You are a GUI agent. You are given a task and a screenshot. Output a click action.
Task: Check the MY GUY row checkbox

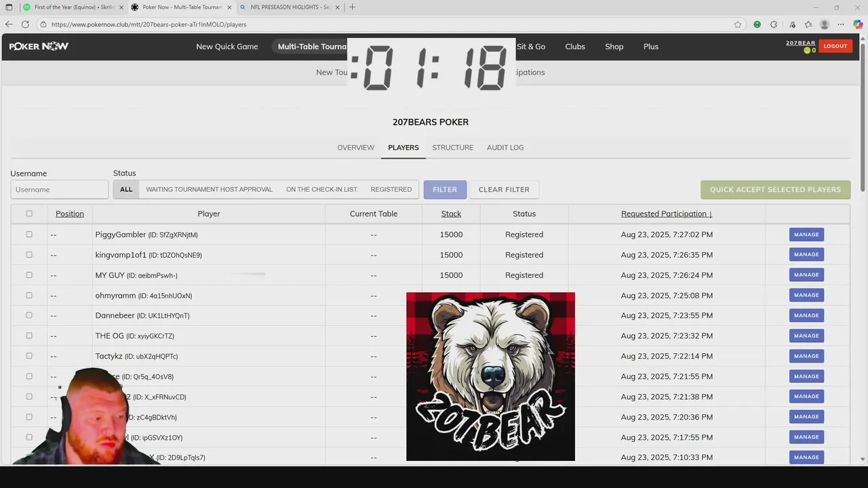tap(29, 275)
